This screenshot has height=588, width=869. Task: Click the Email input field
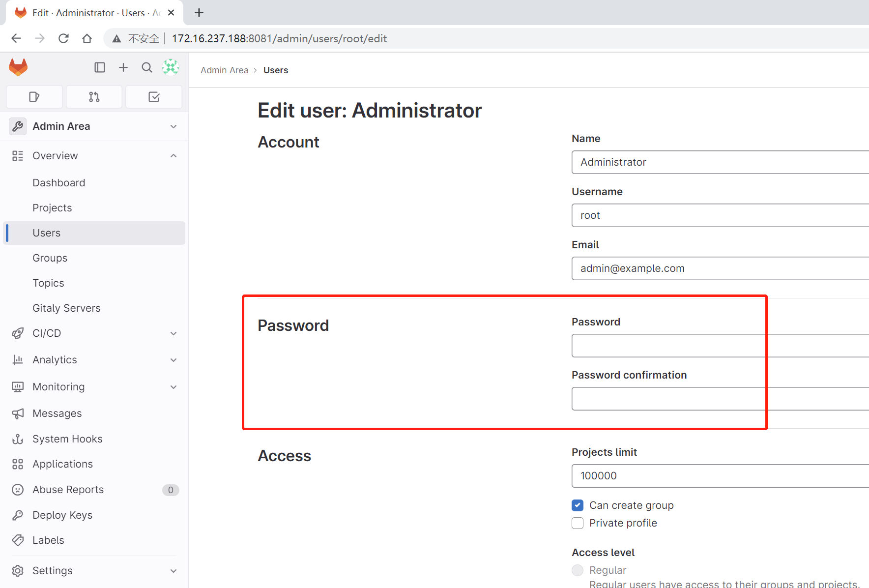[x=720, y=268]
